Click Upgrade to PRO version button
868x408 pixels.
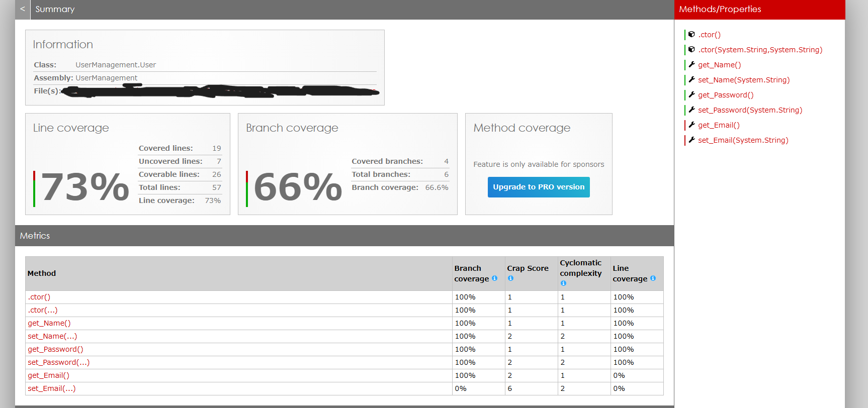pos(539,187)
